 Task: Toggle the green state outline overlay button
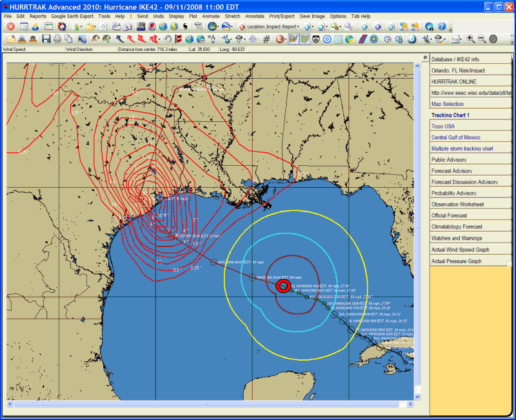(304, 39)
